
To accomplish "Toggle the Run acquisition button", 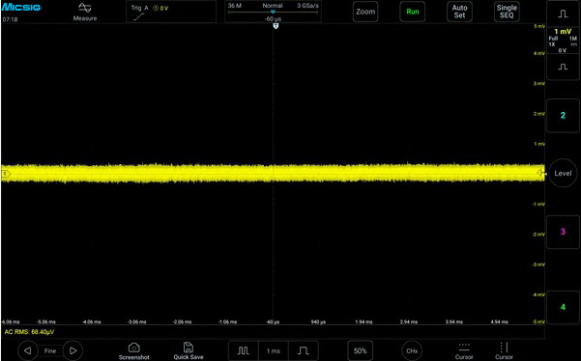I will pos(412,11).
